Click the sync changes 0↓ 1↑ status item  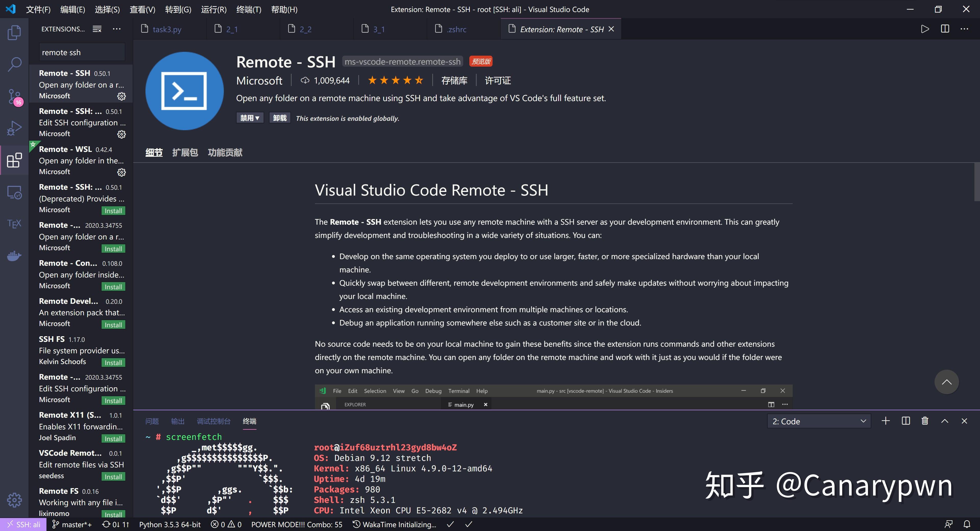[116, 525]
